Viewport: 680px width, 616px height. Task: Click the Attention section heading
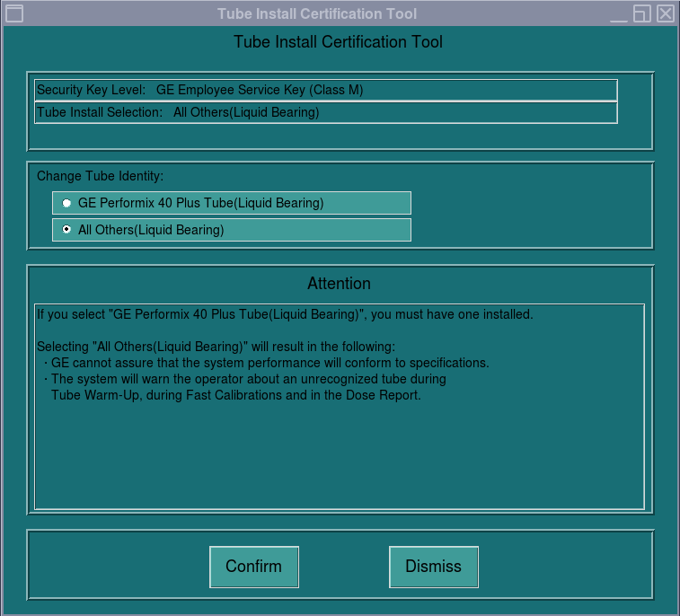339,284
